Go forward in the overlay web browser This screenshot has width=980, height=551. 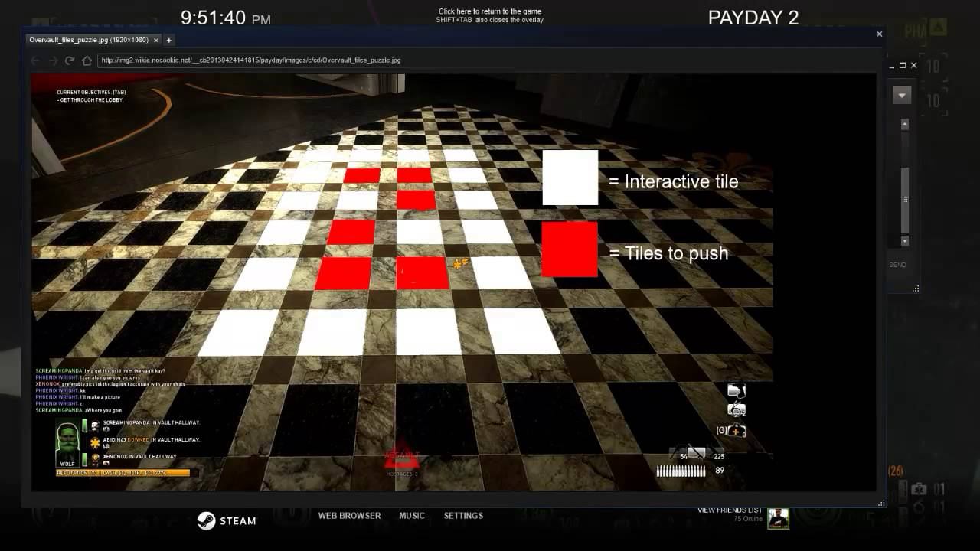[x=53, y=60]
